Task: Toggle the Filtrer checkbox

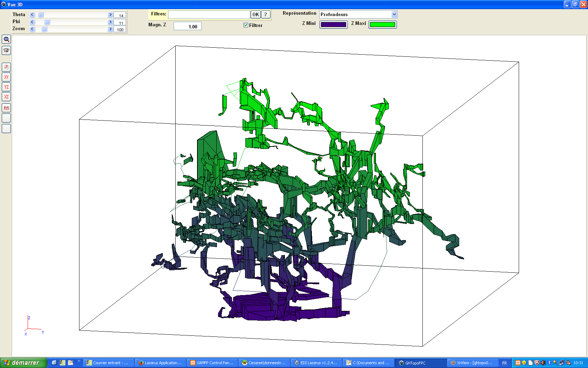Action: [246, 25]
